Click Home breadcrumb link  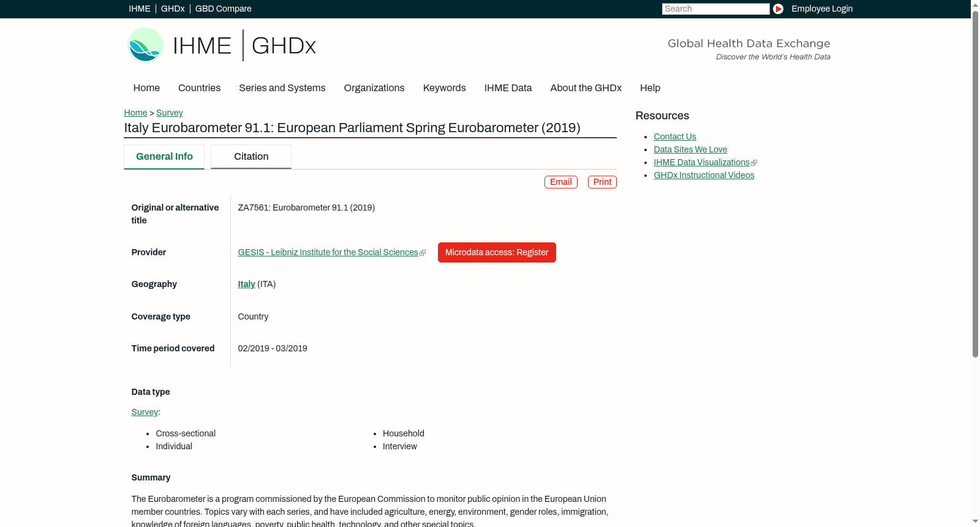(135, 113)
